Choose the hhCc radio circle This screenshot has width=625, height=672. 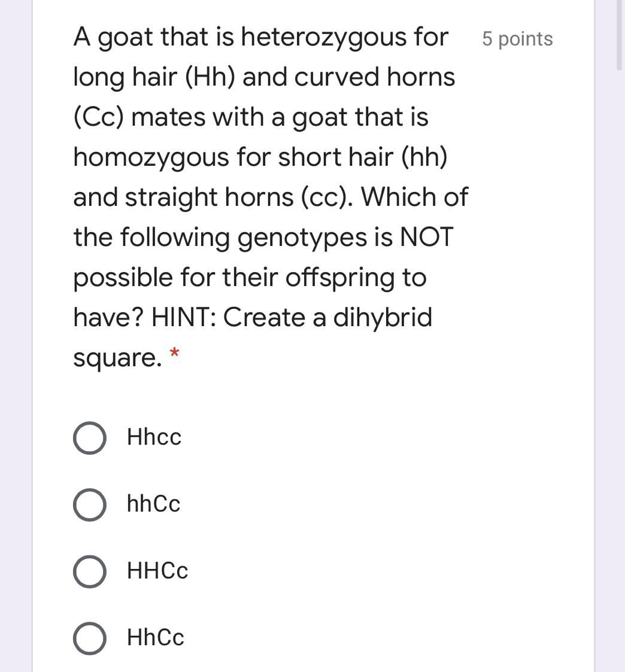90,504
